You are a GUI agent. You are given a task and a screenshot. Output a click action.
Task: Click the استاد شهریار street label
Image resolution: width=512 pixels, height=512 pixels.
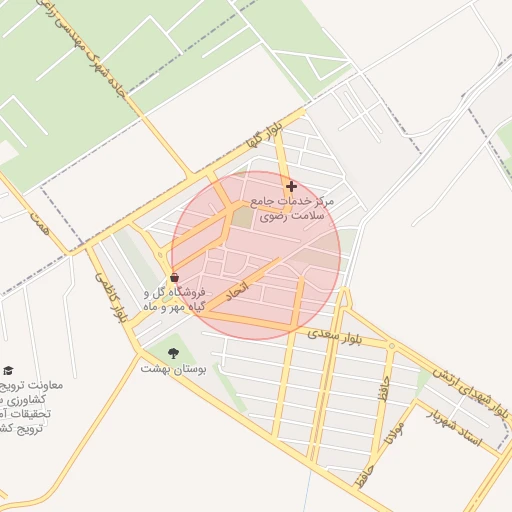455,428
